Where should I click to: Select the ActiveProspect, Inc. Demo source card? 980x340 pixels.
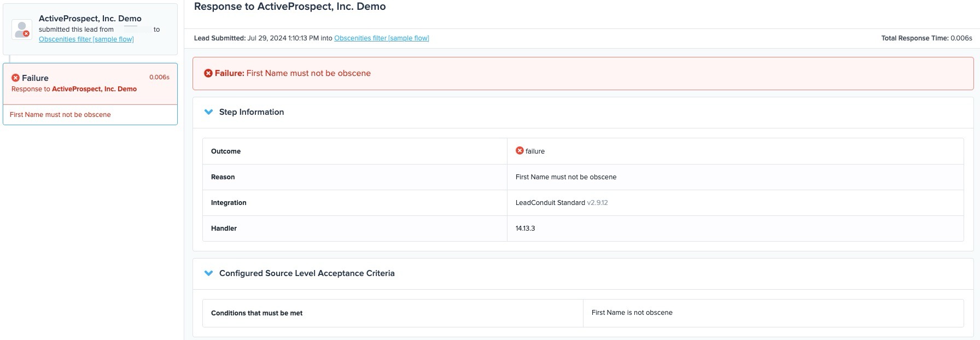coord(90,29)
